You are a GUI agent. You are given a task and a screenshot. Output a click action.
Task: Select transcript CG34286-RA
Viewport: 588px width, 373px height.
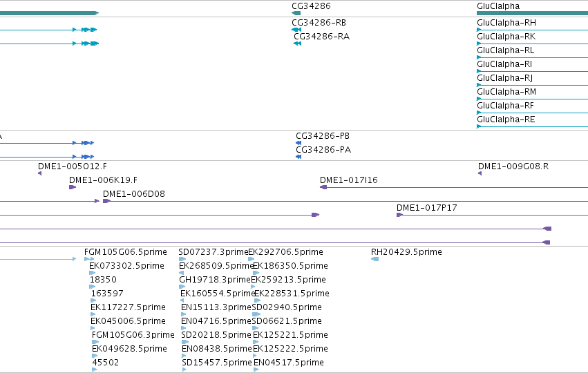[x=321, y=37]
